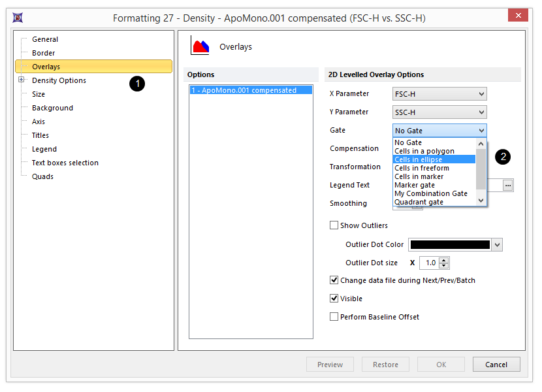This screenshot has width=542, height=392.
Task: Open the Outlier Dot Color picker
Action: tap(497, 245)
